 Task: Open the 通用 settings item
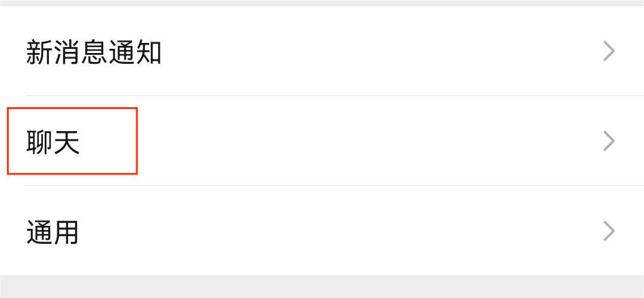click(52, 232)
